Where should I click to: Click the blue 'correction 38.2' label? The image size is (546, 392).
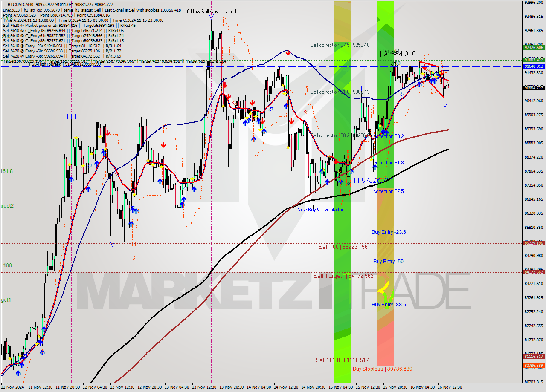(388, 136)
